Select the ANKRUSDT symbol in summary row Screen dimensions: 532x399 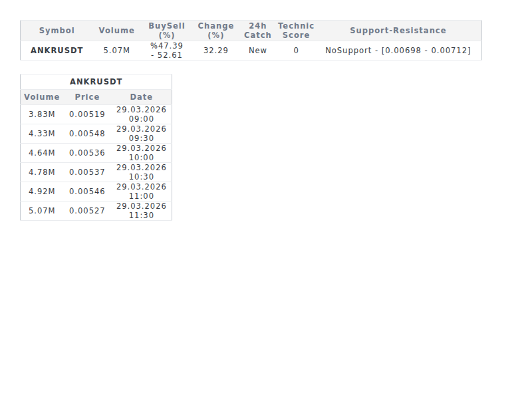click(57, 51)
